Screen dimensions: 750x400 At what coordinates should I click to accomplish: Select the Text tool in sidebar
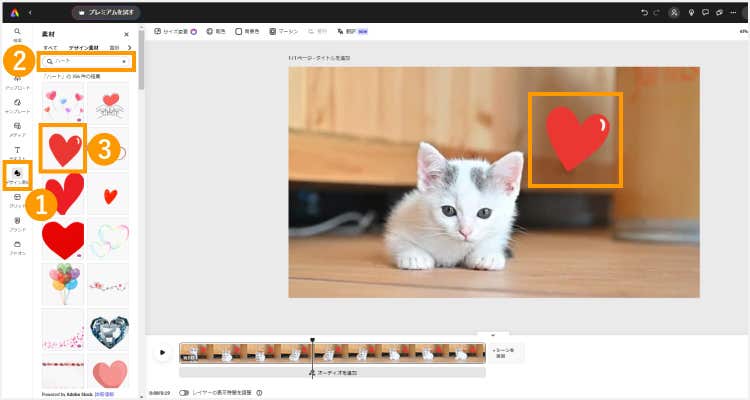coord(17,152)
